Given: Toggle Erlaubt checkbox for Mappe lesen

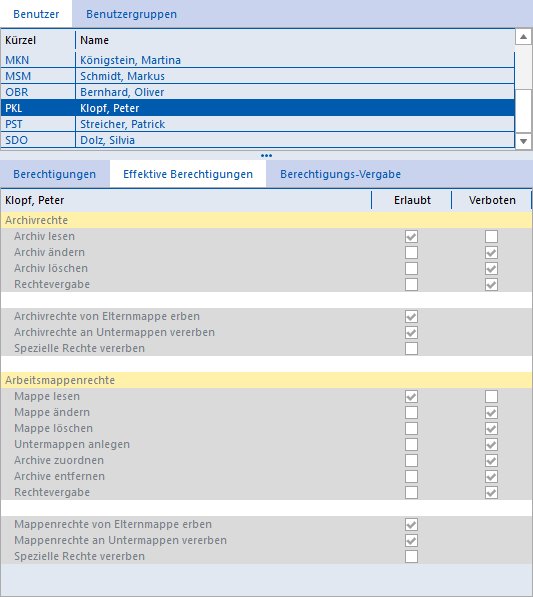Looking at the screenshot, I should point(411,396).
